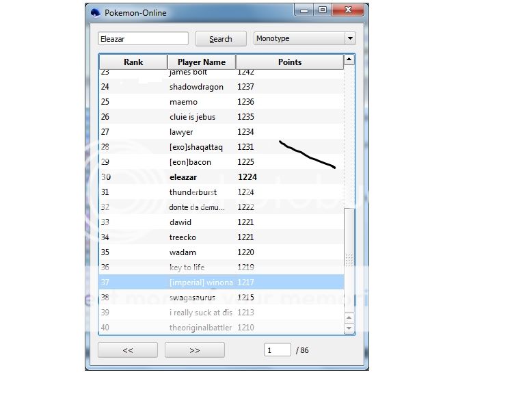
Task: Minimize the Pokemon-Online window
Action: pos(304,10)
